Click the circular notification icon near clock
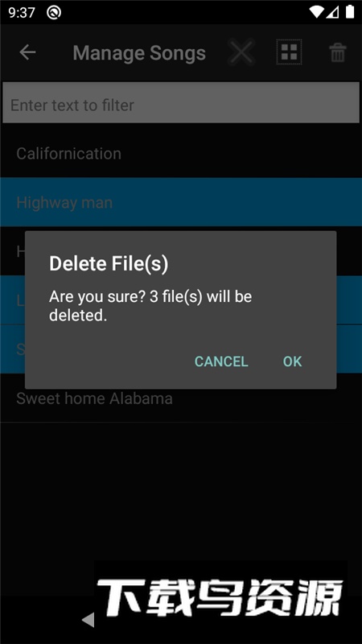362x644 pixels. 54,13
